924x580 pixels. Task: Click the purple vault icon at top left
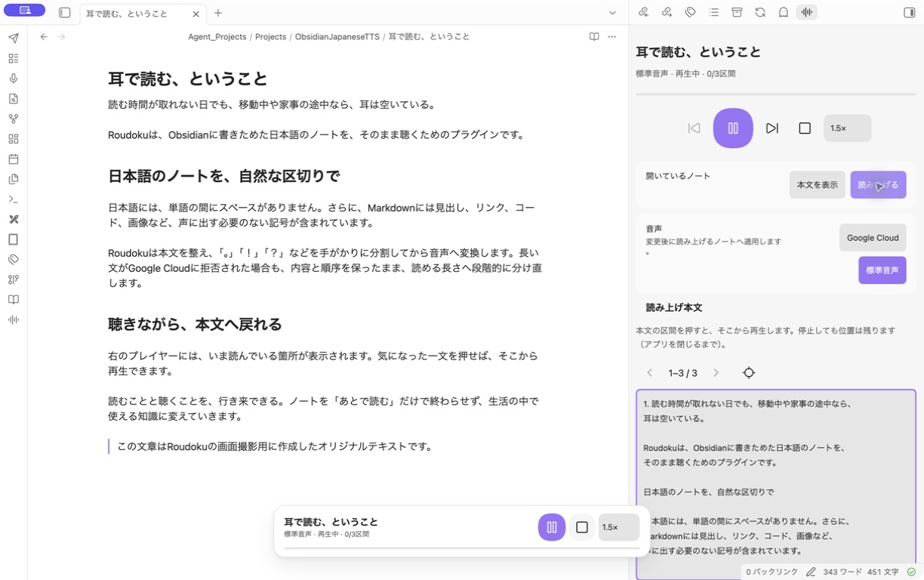point(24,11)
